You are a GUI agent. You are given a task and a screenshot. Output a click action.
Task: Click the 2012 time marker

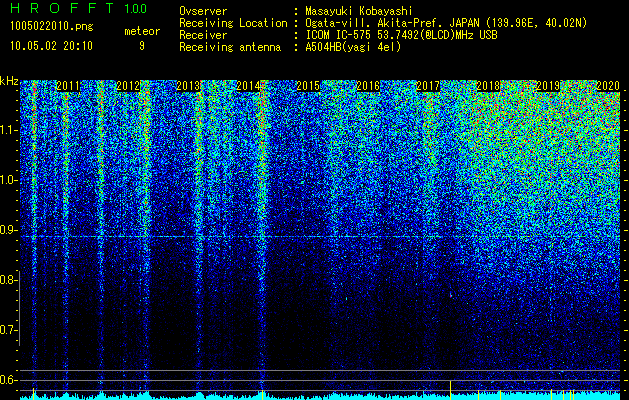[128, 86]
